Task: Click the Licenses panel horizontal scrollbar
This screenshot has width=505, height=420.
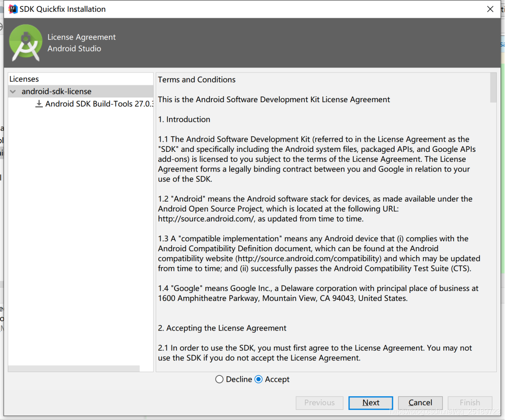Action: 74,368
